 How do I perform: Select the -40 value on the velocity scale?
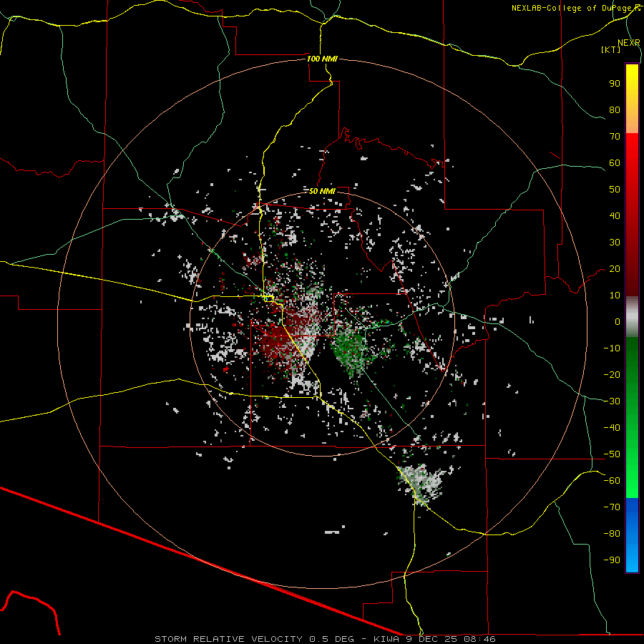pos(612,428)
